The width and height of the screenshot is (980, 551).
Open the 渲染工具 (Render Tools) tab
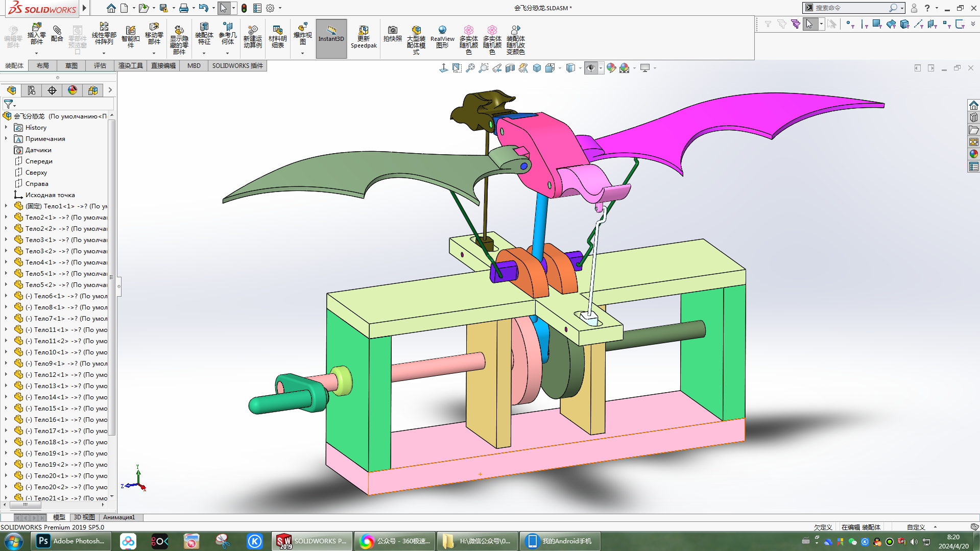coord(131,65)
